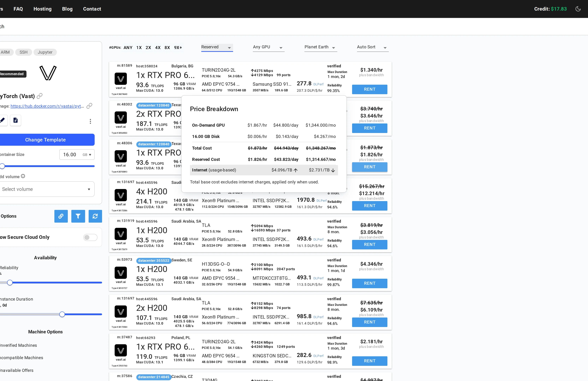Open the hub.docker.com vastai image link

(x=47, y=106)
